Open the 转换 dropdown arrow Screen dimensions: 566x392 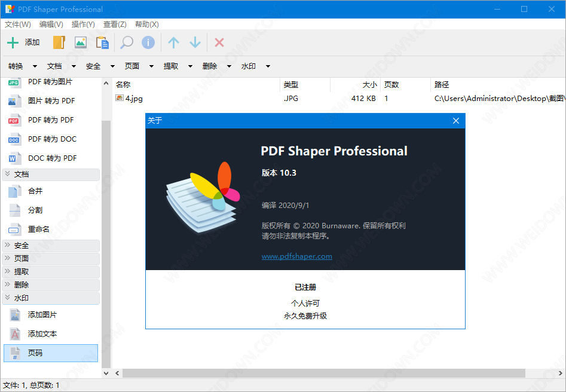pos(35,66)
